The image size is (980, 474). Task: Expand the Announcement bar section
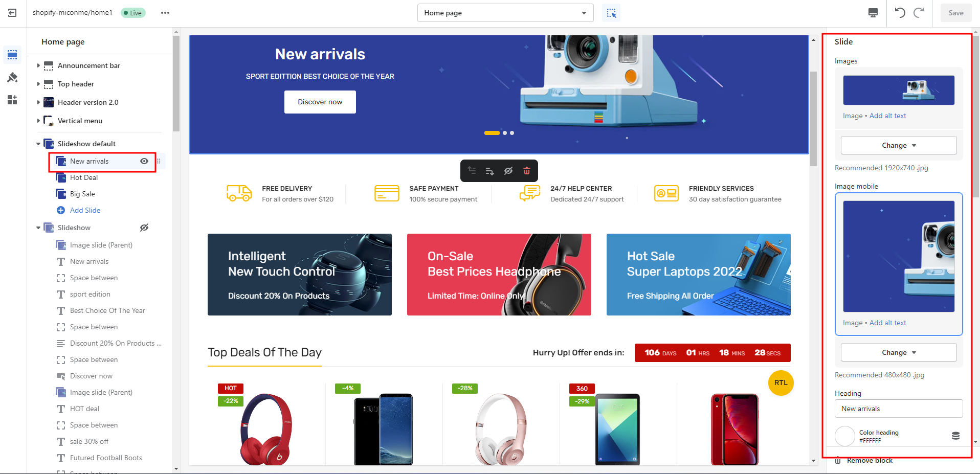(x=38, y=65)
